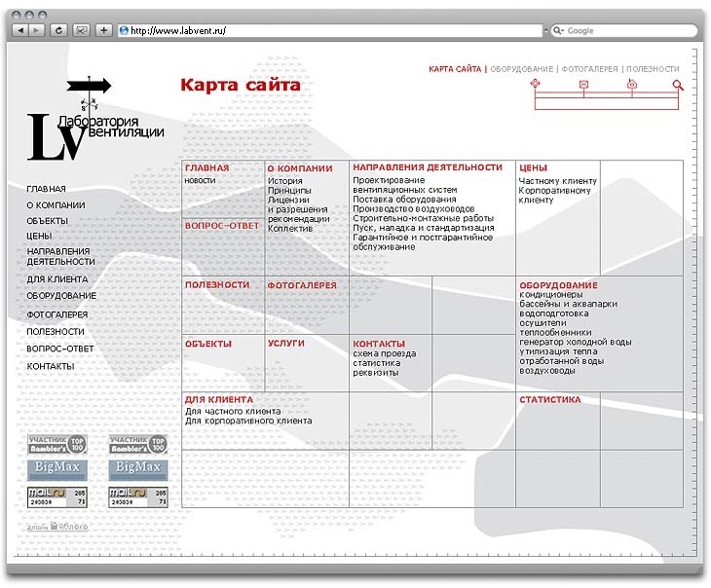Select КОНТАКТЫ in left sidebar

[x=51, y=366]
